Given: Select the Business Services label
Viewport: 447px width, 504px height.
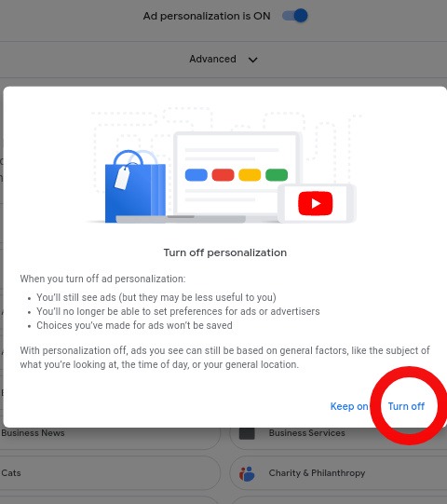Looking at the screenshot, I should (x=307, y=433).
